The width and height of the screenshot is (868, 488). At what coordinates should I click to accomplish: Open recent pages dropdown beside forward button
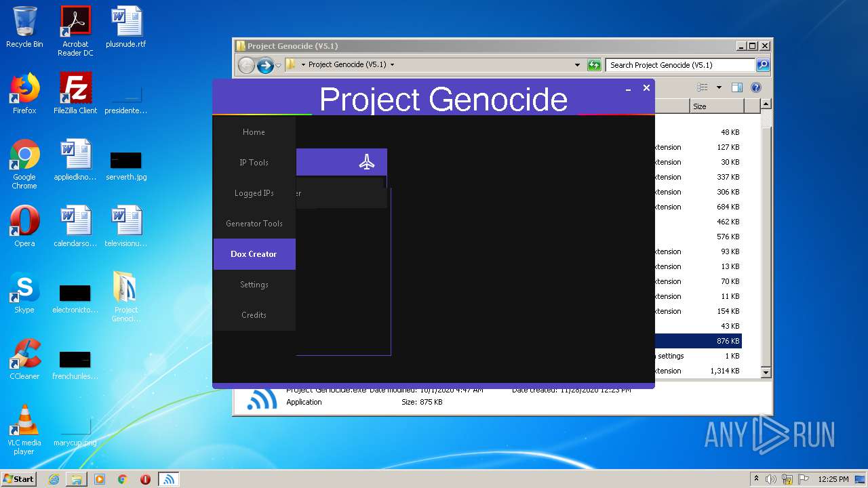278,66
